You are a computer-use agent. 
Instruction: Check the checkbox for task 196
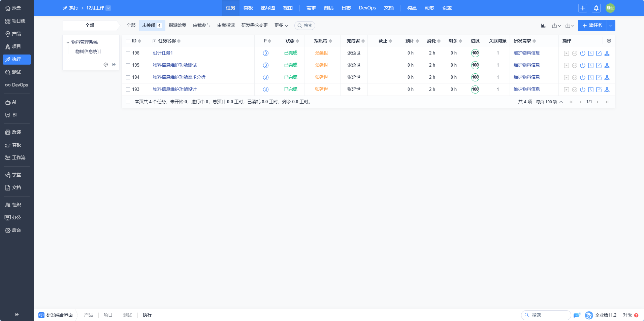click(128, 53)
